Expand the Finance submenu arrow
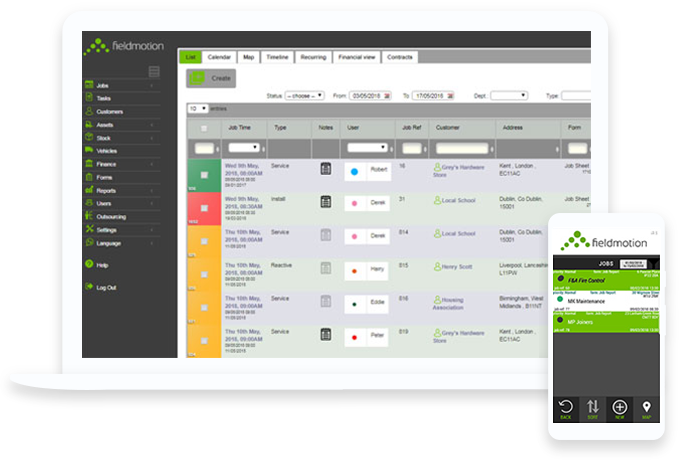Image resolution: width=680 pixels, height=460 pixels. click(x=151, y=164)
